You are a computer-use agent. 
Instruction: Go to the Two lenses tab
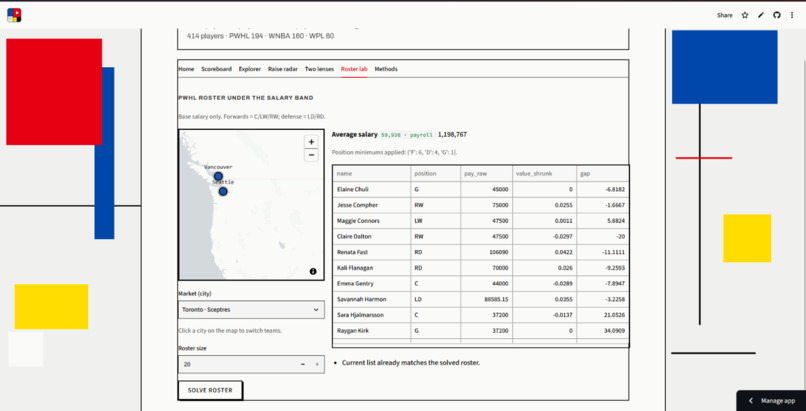coord(319,69)
